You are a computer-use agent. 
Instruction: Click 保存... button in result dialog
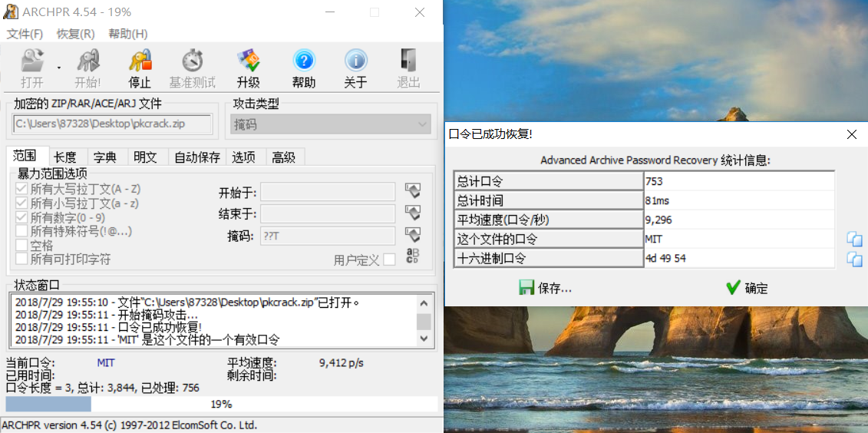(x=545, y=288)
